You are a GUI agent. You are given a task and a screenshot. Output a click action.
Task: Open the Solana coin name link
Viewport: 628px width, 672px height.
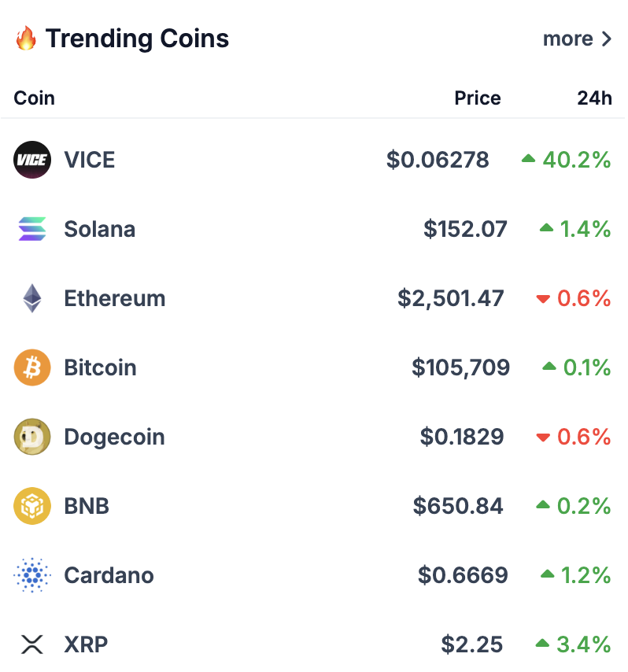click(99, 229)
